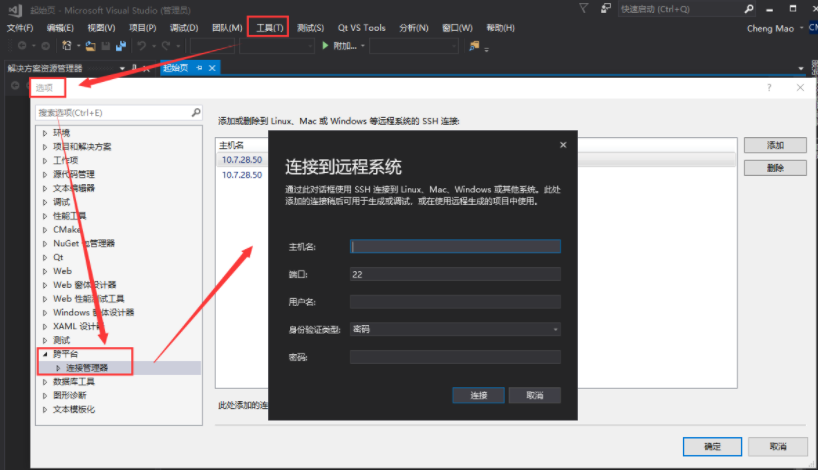Click the redo toolbar icon
818x470 pixels.
point(166,46)
